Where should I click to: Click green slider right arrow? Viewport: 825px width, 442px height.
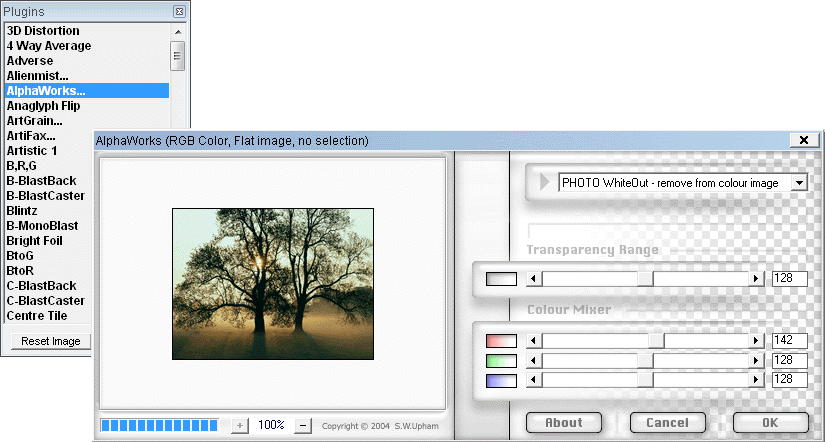(x=757, y=361)
